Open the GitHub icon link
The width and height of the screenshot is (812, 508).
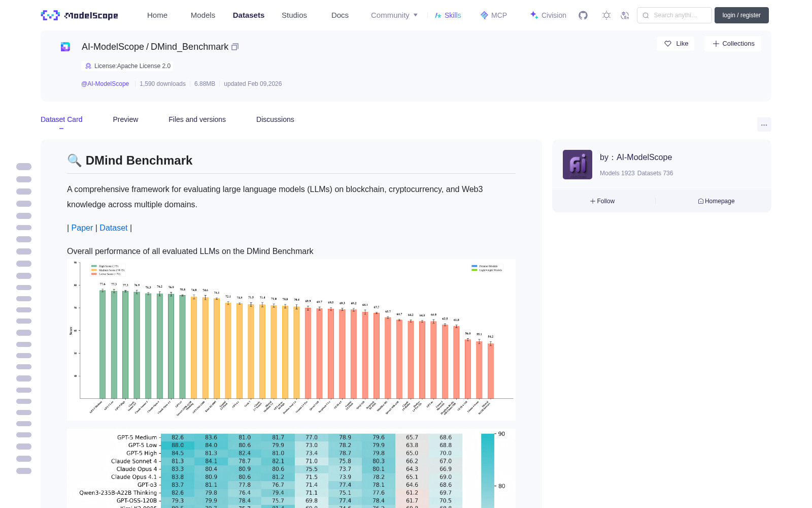(x=583, y=15)
